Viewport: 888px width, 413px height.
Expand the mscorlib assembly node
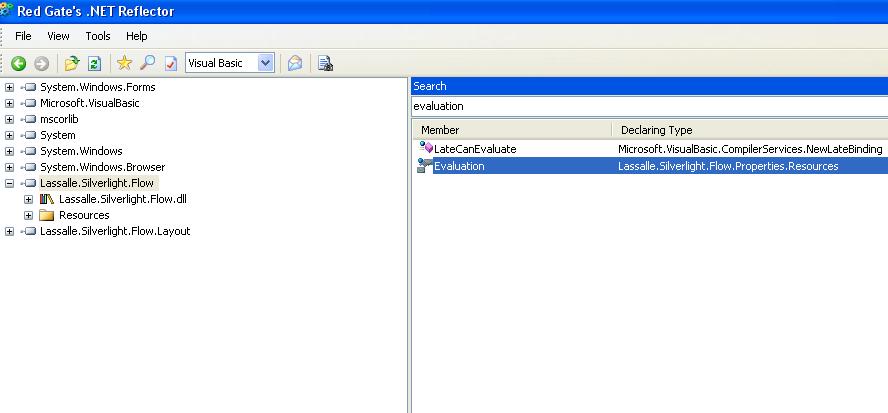coord(9,120)
